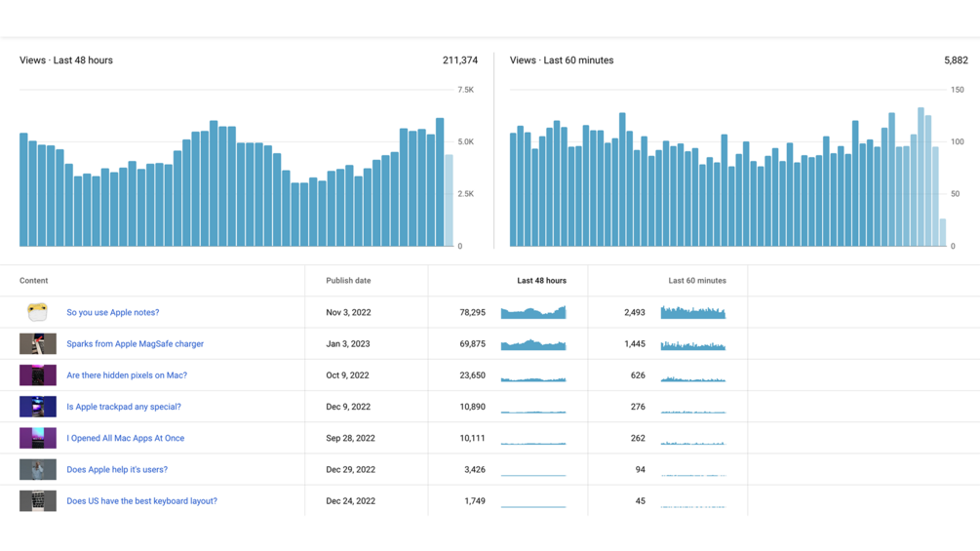Click thumbnail of MagSafe charger video
980x551 pixels.
coord(37,343)
